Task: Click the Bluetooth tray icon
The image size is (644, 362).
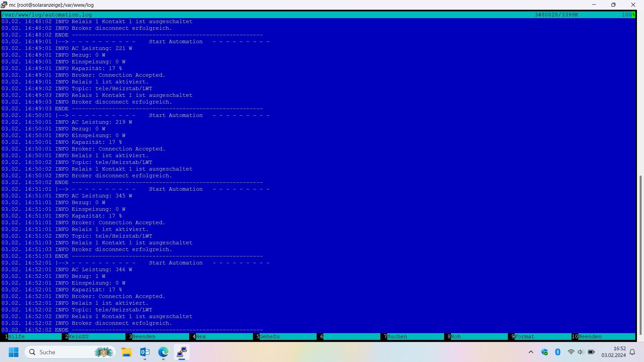Action: (558, 352)
